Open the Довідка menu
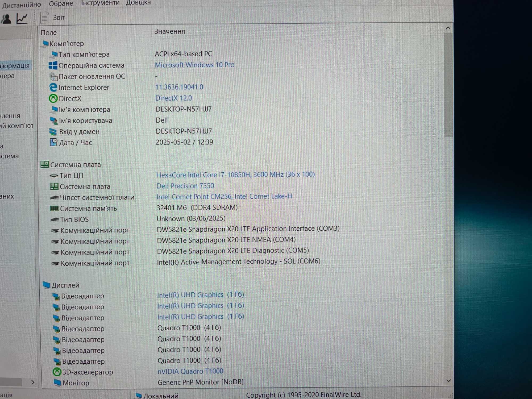The height and width of the screenshot is (399, 532). click(x=138, y=3)
